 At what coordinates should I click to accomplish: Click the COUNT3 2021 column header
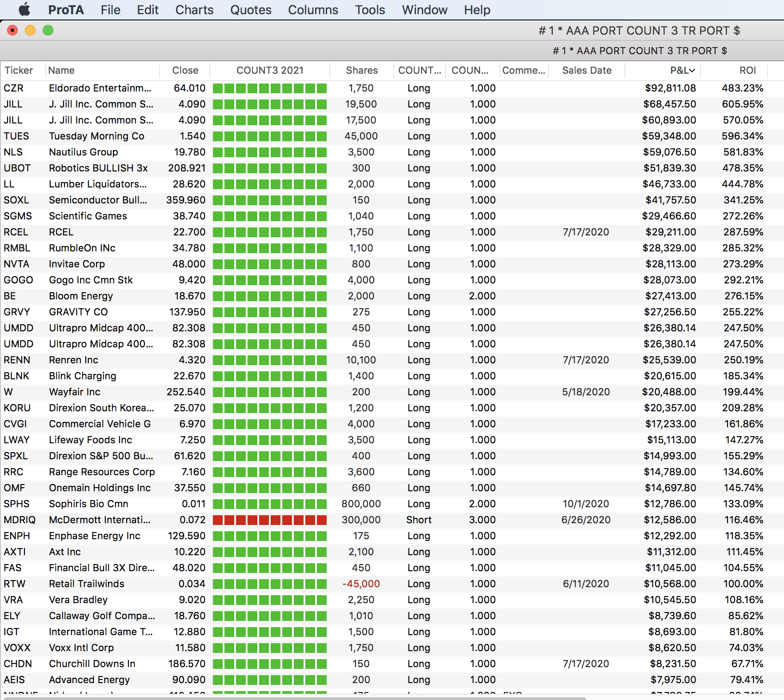[x=270, y=70]
